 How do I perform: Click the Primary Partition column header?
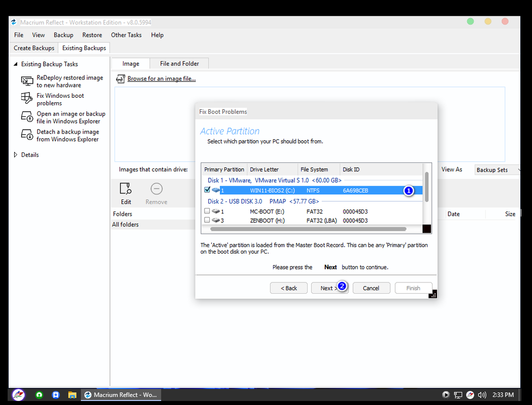coord(224,170)
